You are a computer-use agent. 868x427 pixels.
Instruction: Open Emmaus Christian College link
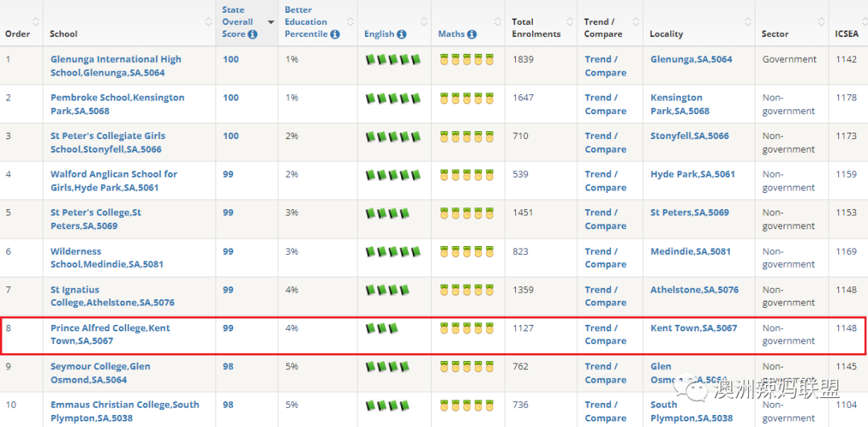pos(125,411)
